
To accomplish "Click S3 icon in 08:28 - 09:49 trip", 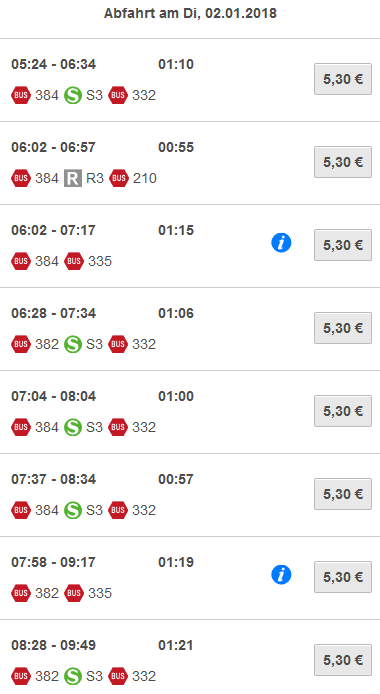I will pos(73,676).
